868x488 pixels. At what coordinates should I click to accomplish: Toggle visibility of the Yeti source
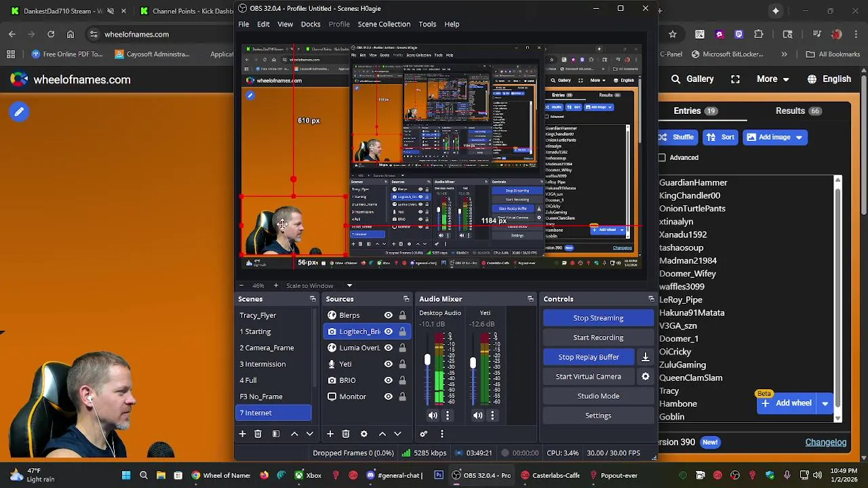(x=389, y=364)
